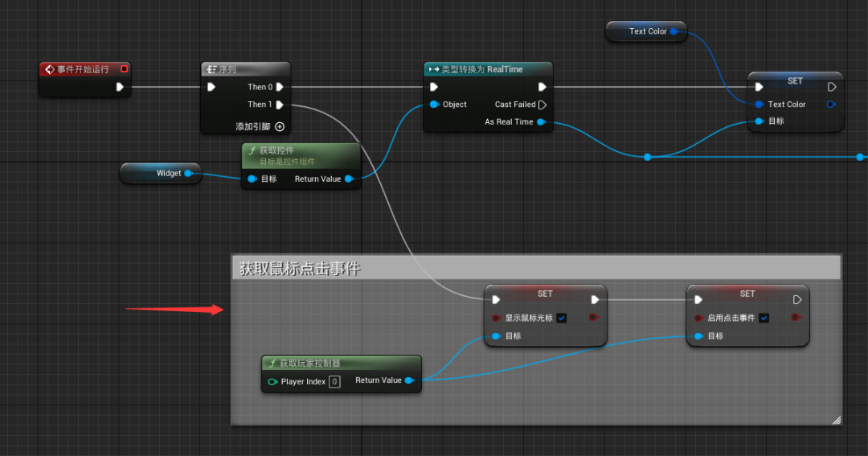Click the red delegate pin on 事件开始运行
The image size is (868, 456).
point(124,68)
